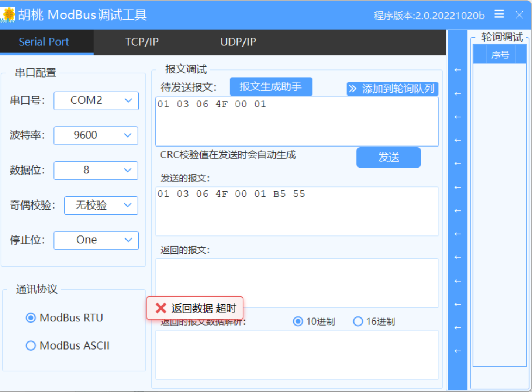This screenshot has height=392, width=532.
Task: Open the hamburger menu in title bar
Action: [499, 14]
